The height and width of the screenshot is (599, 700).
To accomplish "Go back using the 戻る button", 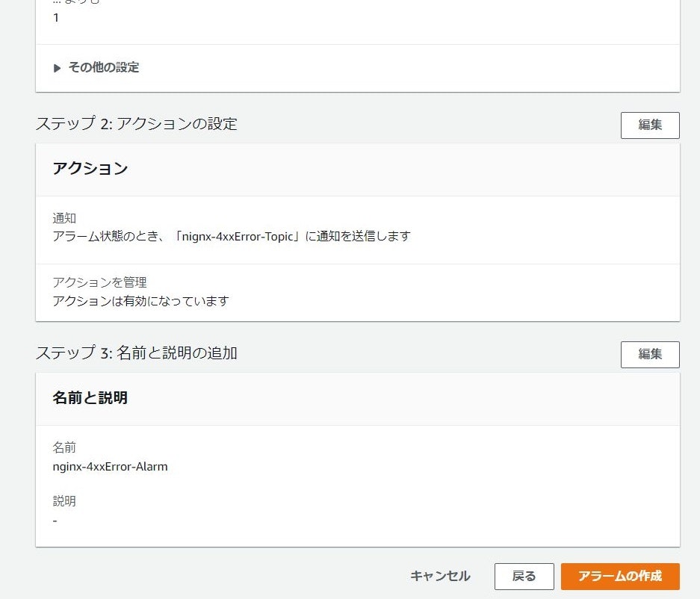I will [524, 577].
